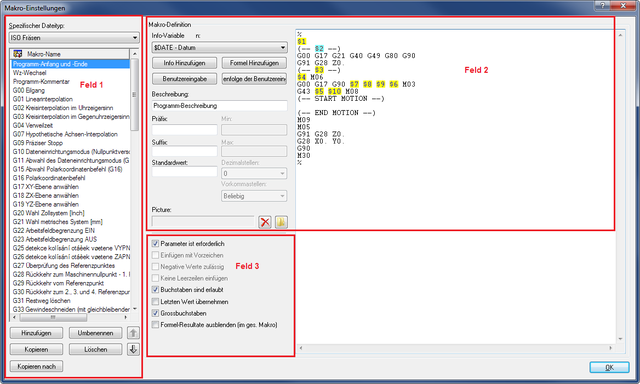Screen dimensions: 640x384
Task: Move macro up with arrow icon
Action: pyautogui.click(x=133, y=333)
